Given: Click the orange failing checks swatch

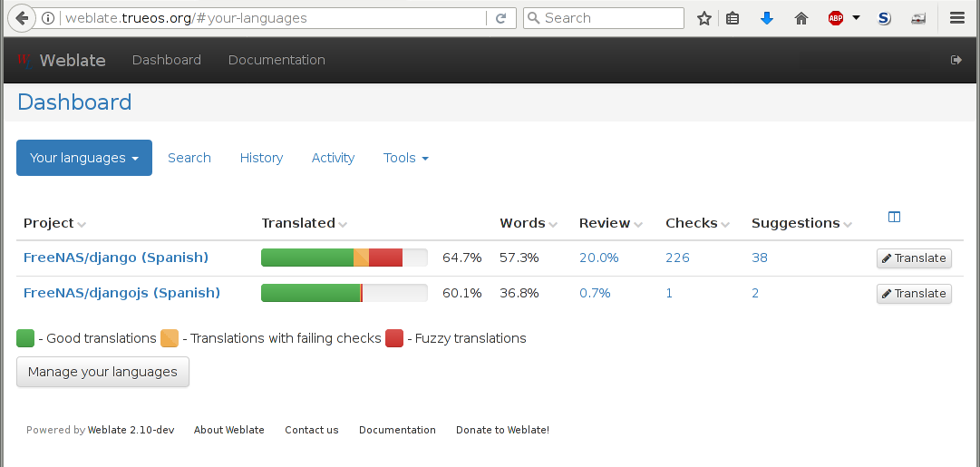Looking at the screenshot, I should point(170,338).
